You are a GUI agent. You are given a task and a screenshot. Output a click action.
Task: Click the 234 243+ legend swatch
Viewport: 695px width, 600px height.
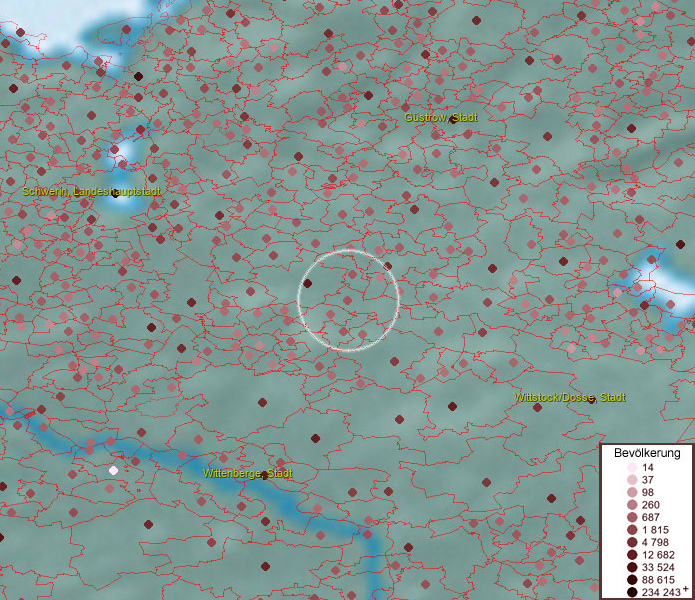coord(632,592)
